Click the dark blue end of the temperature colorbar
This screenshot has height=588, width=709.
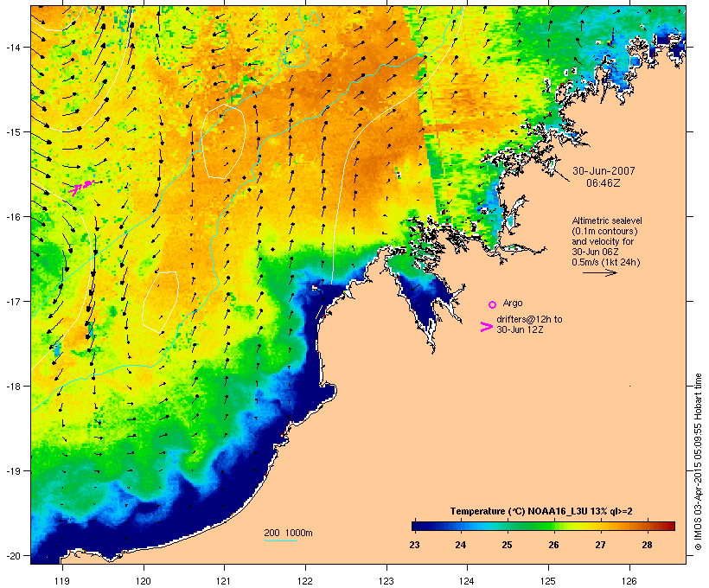coord(418,526)
